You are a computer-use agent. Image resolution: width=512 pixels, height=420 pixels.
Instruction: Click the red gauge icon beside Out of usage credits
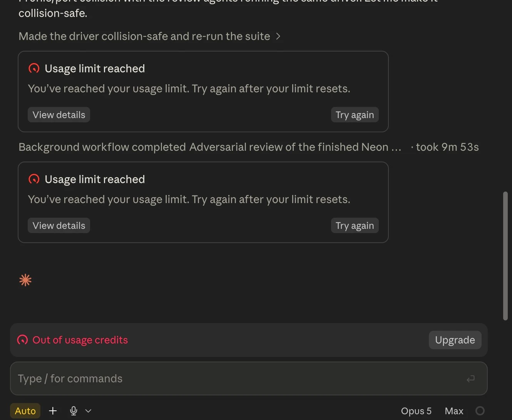pos(22,340)
